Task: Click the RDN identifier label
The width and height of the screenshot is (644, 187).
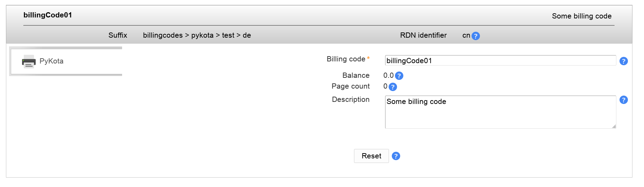Action: point(423,35)
